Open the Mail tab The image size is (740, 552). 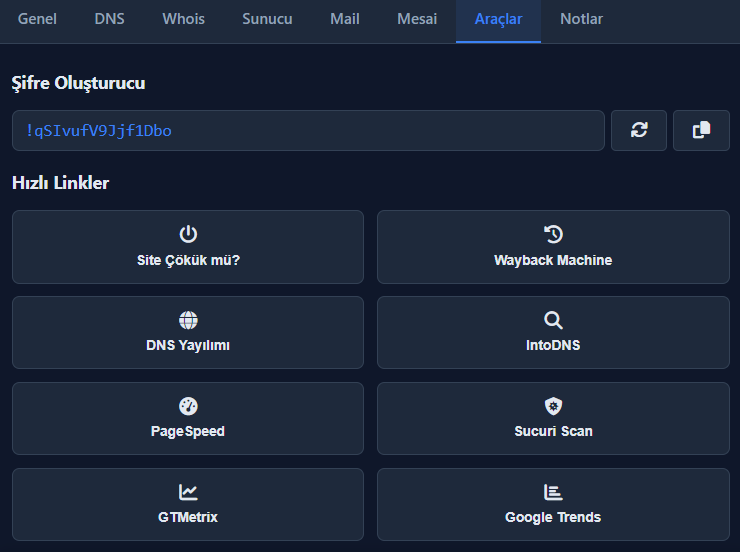tap(345, 19)
